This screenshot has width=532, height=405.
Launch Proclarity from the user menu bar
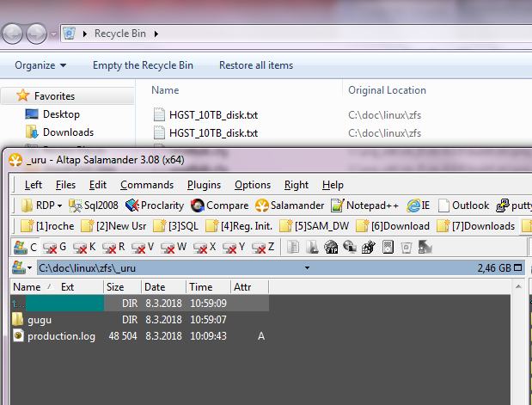click(x=155, y=206)
